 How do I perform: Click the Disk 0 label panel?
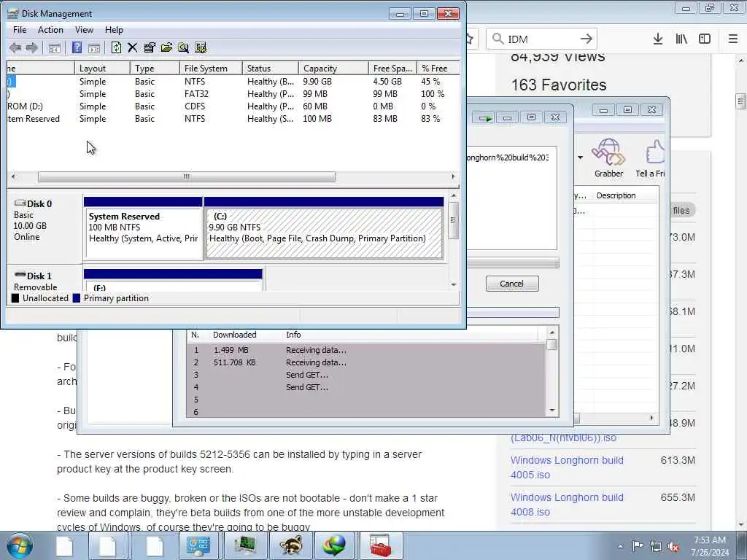point(44,227)
